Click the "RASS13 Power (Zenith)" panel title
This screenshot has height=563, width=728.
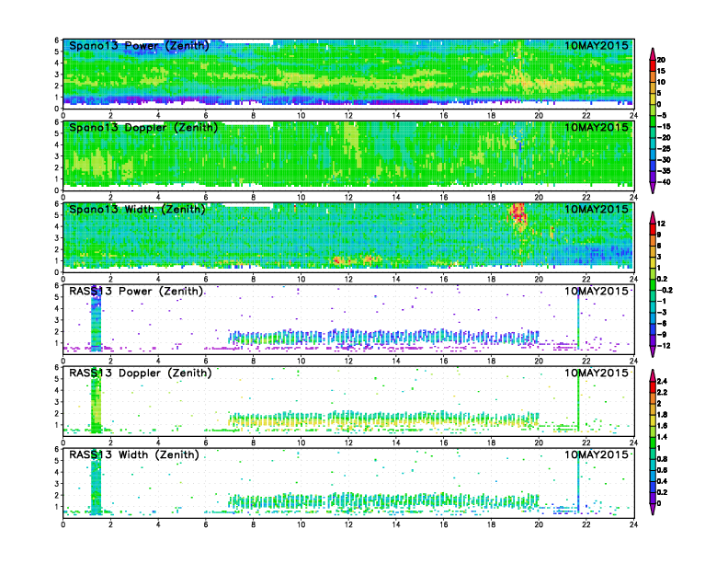136,292
